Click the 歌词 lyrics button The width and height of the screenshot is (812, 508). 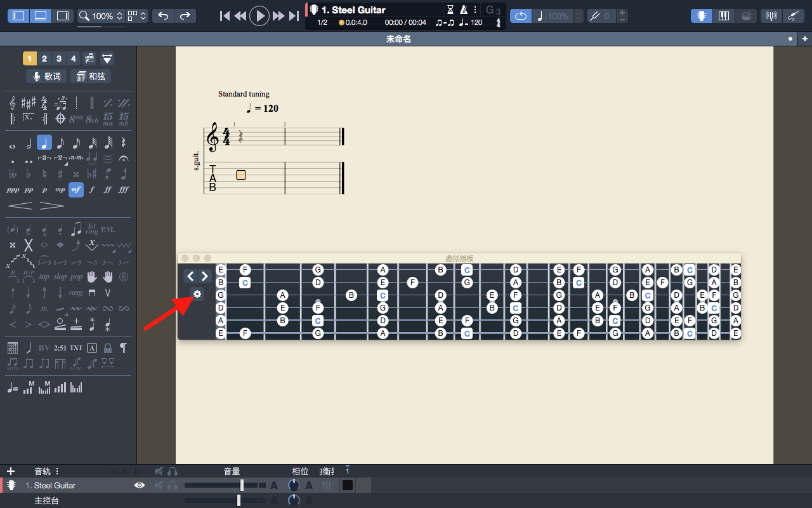click(46, 76)
